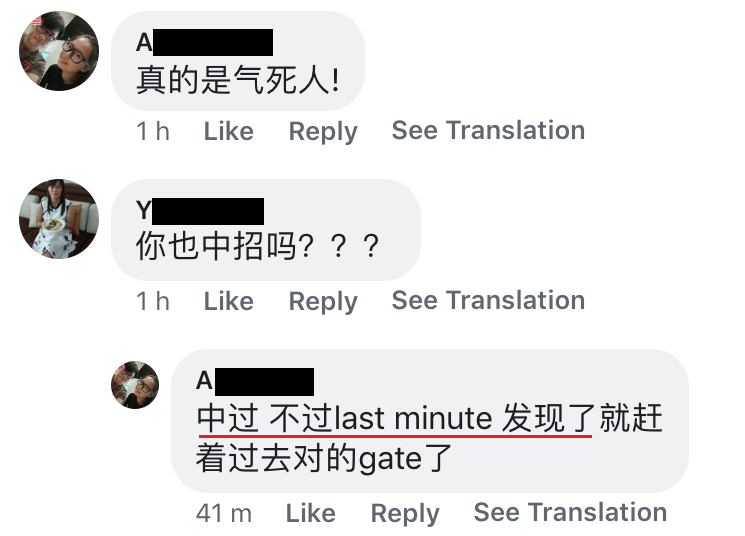Reply to the comment 真的是气死人!

point(323,131)
